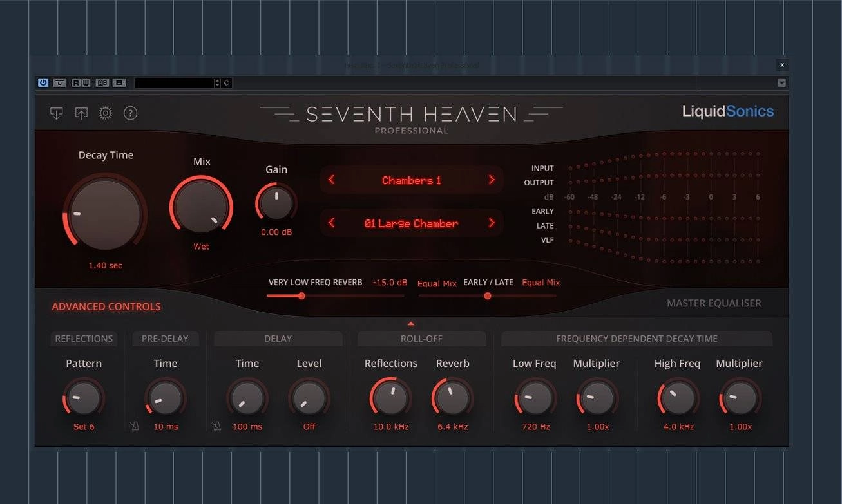Click the preset field up/down stepper arrows
842x504 pixels.
click(x=217, y=83)
